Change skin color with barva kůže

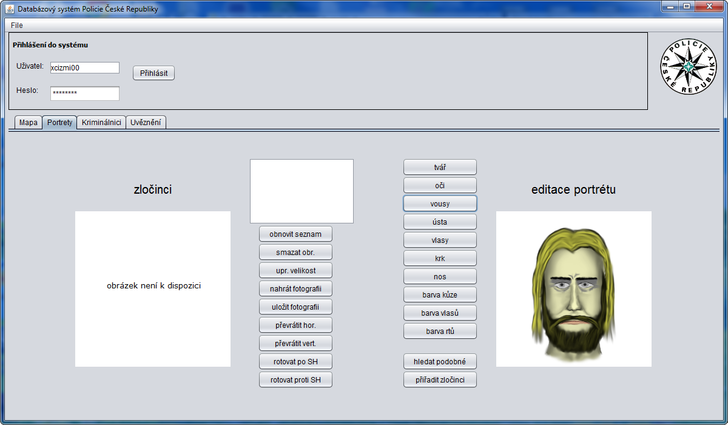pos(440,295)
